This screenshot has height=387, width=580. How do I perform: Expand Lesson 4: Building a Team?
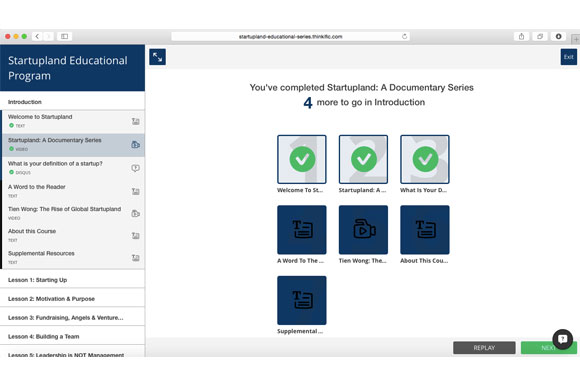(x=72, y=336)
